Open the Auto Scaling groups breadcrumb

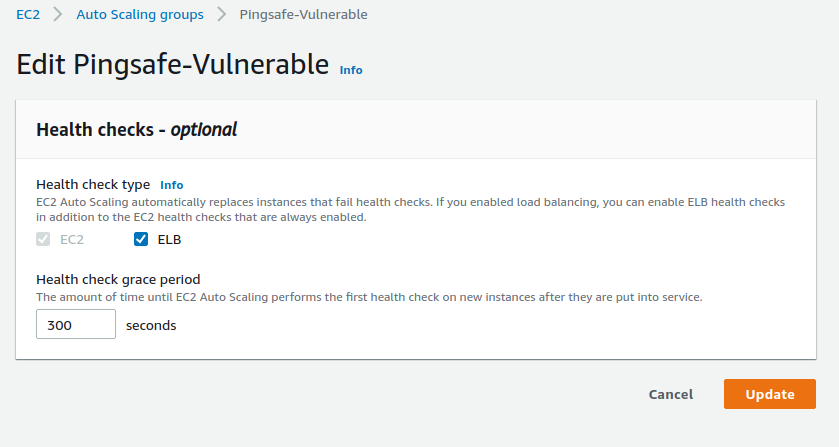140,15
